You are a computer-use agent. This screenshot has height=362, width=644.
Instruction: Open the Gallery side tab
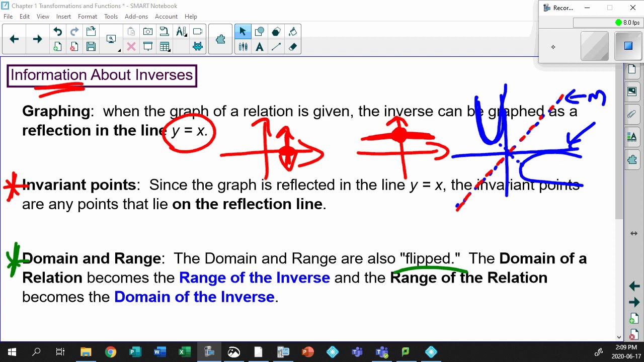[632, 92]
